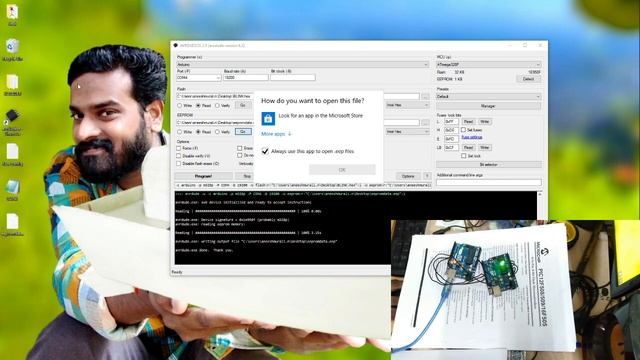Toggle the Set fuses checkbox
640x360 pixels.
pyautogui.click(x=463, y=130)
